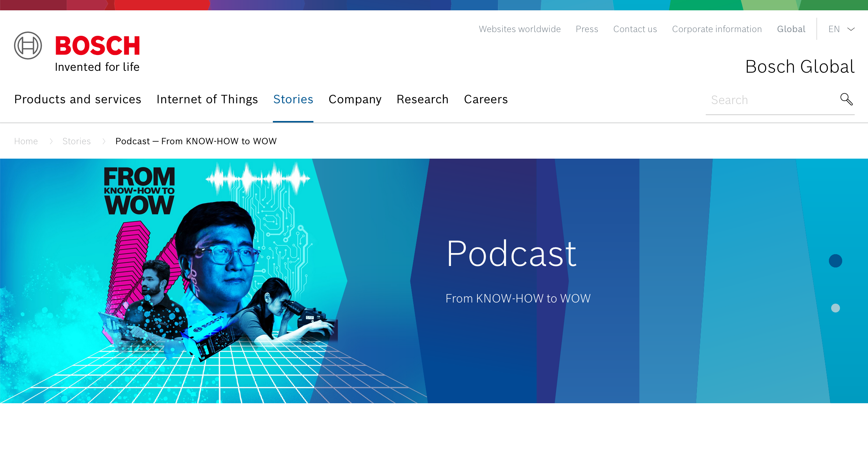
Task: Visit the Press link
Action: [587, 29]
